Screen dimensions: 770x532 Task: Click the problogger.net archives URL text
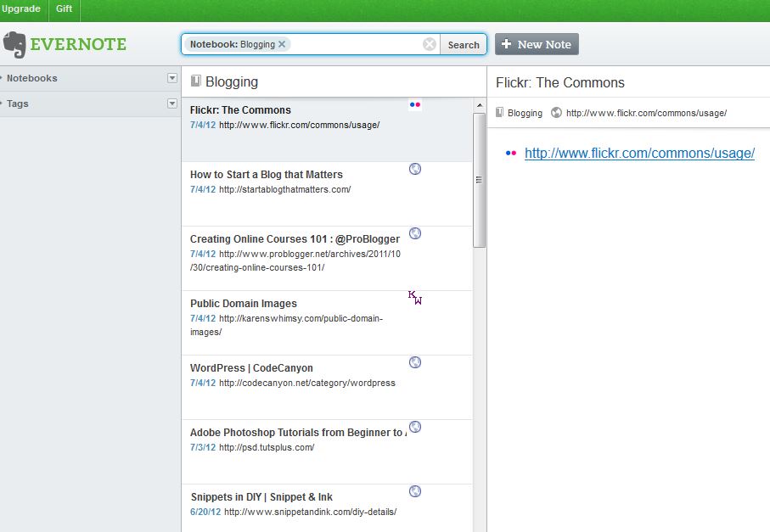pyautogui.click(x=295, y=260)
